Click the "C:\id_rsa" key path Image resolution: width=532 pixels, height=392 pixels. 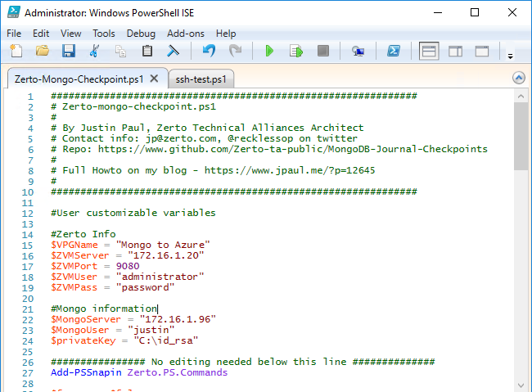[166, 340]
